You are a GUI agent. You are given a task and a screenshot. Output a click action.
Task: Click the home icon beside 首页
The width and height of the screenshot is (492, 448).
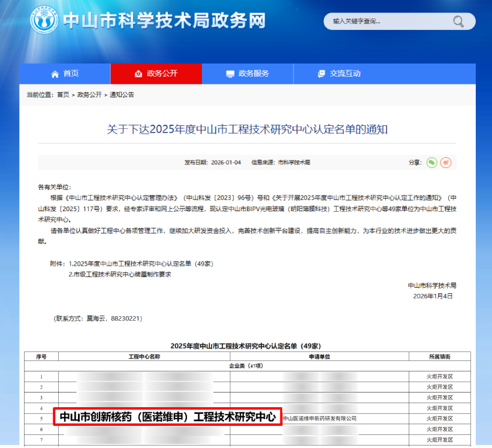(x=55, y=74)
